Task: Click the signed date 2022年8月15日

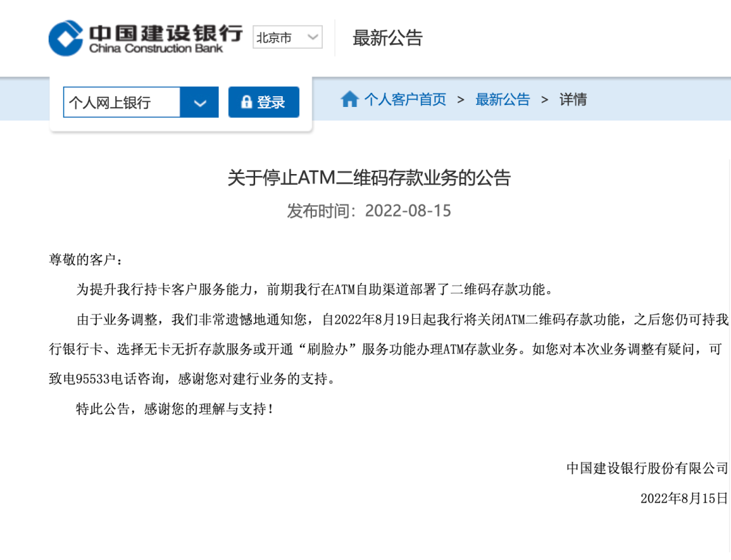Action: click(x=684, y=498)
